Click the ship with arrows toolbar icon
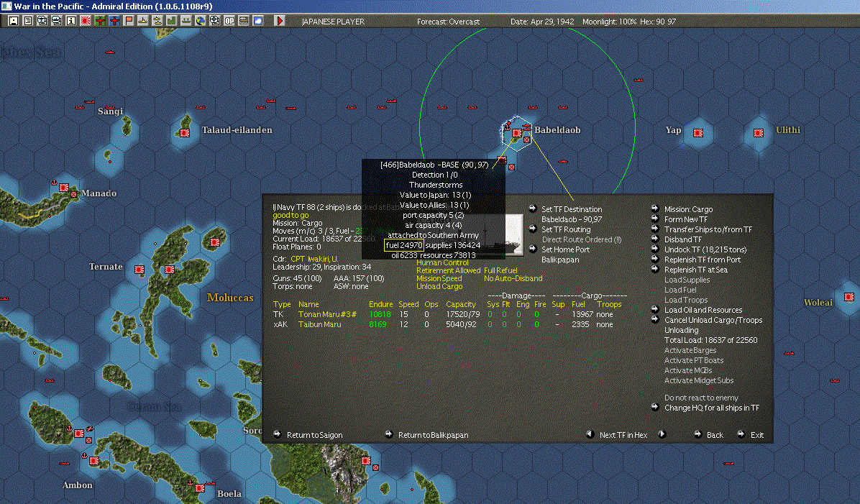This screenshot has height=504, width=860. click(186, 21)
